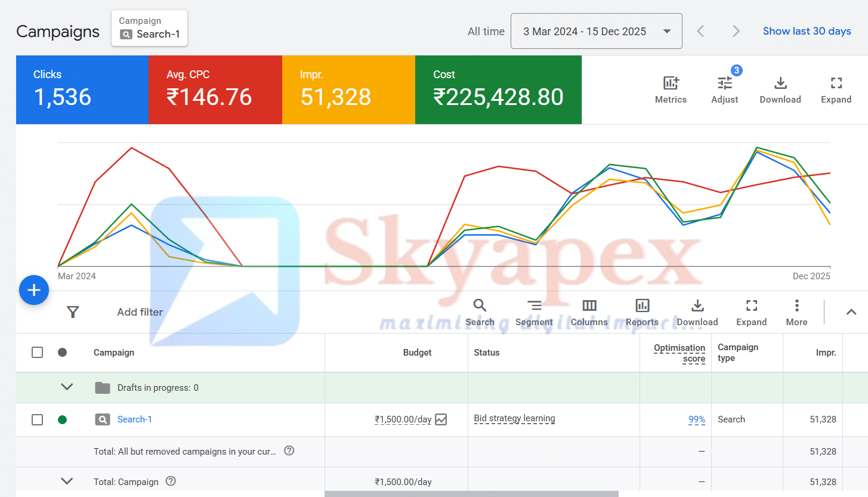Open the table filter funnel icon
This screenshot has width=868, height=497.
click(73, 312)
